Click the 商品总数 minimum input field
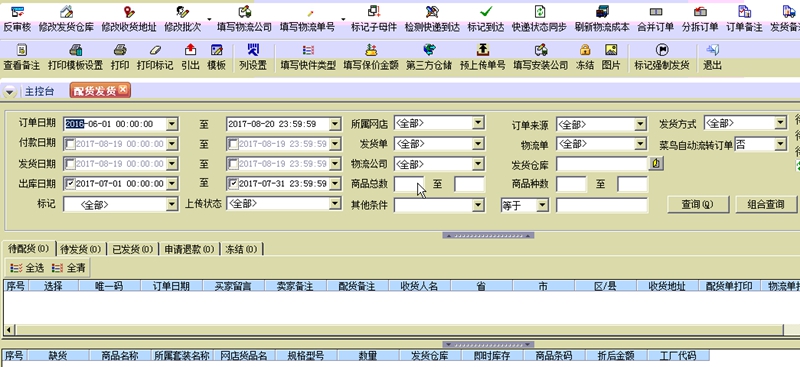The width and height of the screenshot is (800, 367). click(x=409, y=184)
